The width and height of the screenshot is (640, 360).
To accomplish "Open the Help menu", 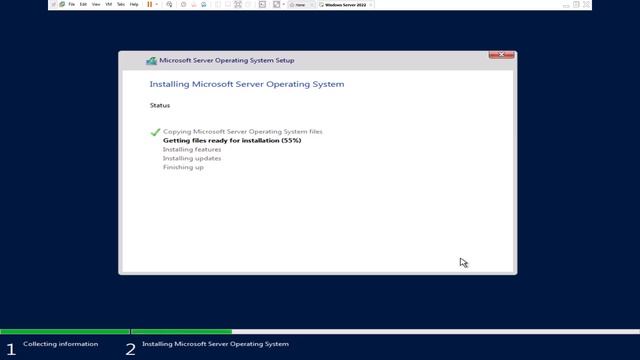I will [x=134, y=4].
